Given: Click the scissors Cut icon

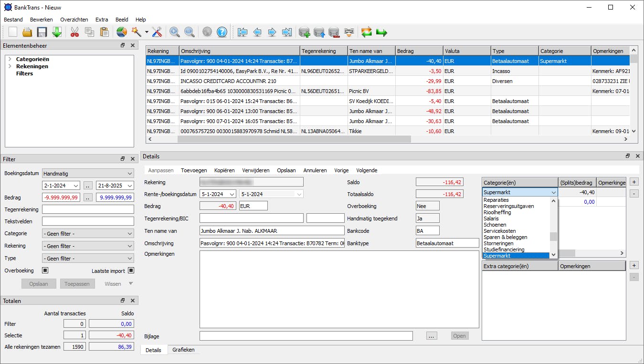Looking at the screenshot, I should pos(74,32).
